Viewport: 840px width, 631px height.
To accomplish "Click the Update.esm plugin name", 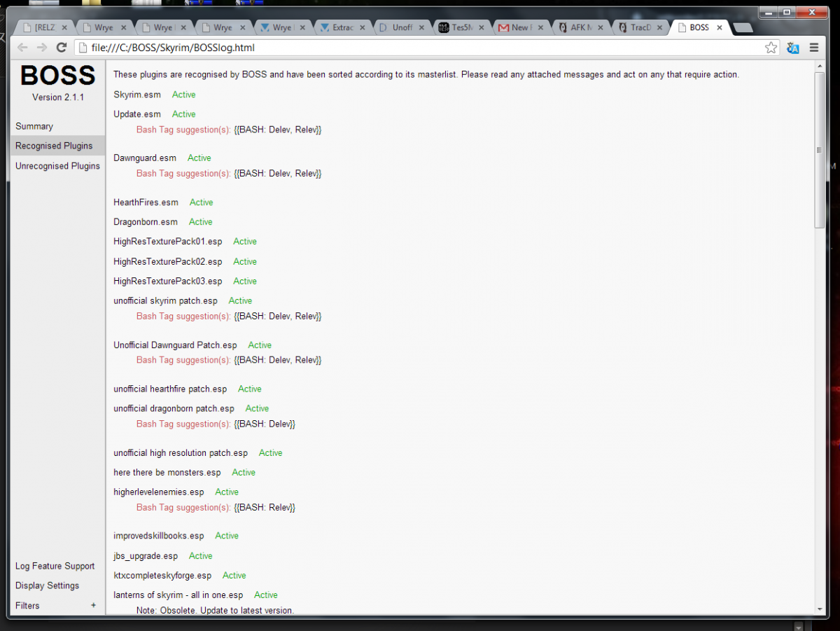I will [x=137, y=114].
